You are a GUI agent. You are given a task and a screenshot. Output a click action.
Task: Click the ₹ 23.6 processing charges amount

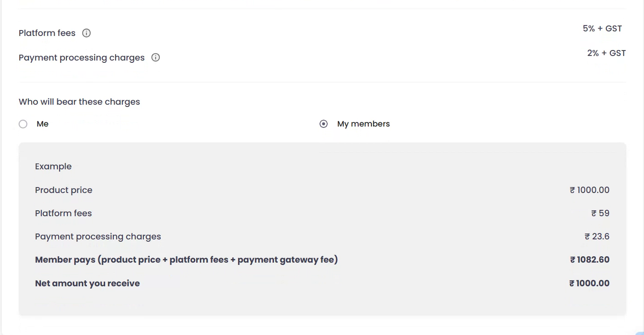pyautogui.click(x=597, y=237)
